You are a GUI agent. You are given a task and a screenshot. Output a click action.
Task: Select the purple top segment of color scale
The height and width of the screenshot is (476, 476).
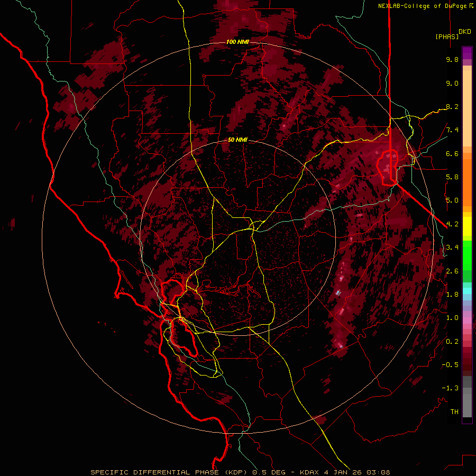[467, 53]
